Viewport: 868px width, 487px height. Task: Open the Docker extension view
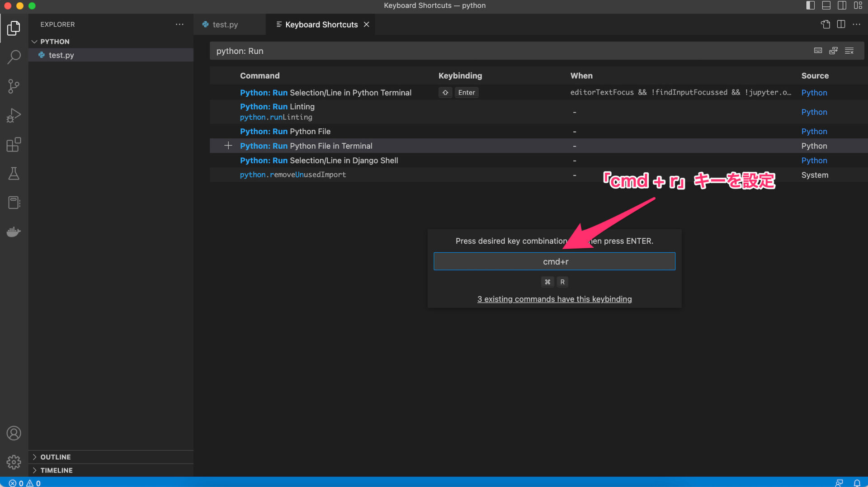14,232
